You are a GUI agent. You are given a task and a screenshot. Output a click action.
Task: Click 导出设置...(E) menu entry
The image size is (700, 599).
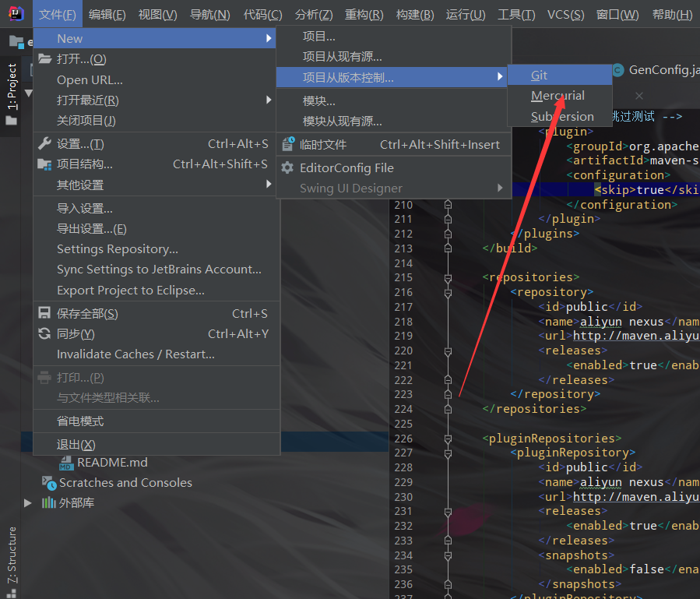(157, 229)
